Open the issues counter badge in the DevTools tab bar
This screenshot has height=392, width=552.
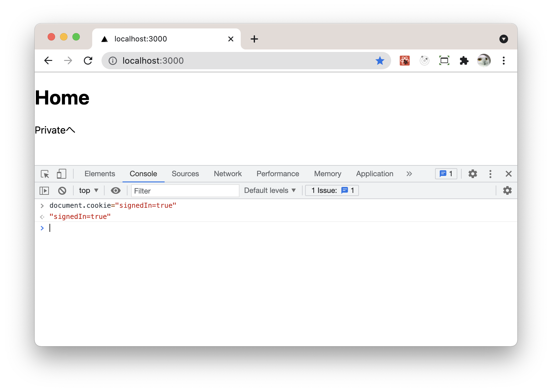[x=446, y=174]
